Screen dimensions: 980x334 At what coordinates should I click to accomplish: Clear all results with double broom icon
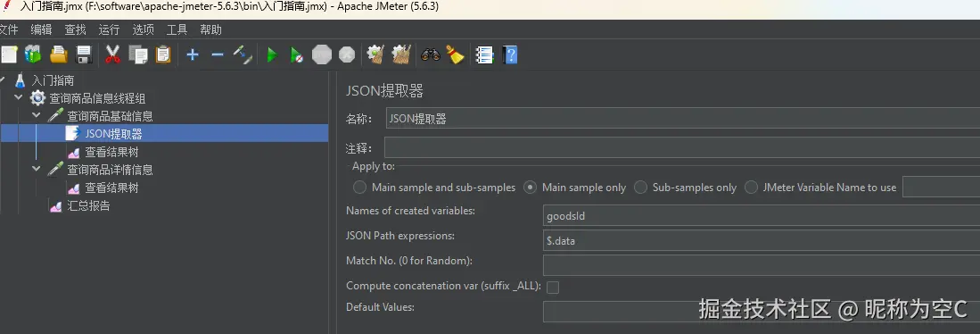pyautogui.click(x=400, y=55)
